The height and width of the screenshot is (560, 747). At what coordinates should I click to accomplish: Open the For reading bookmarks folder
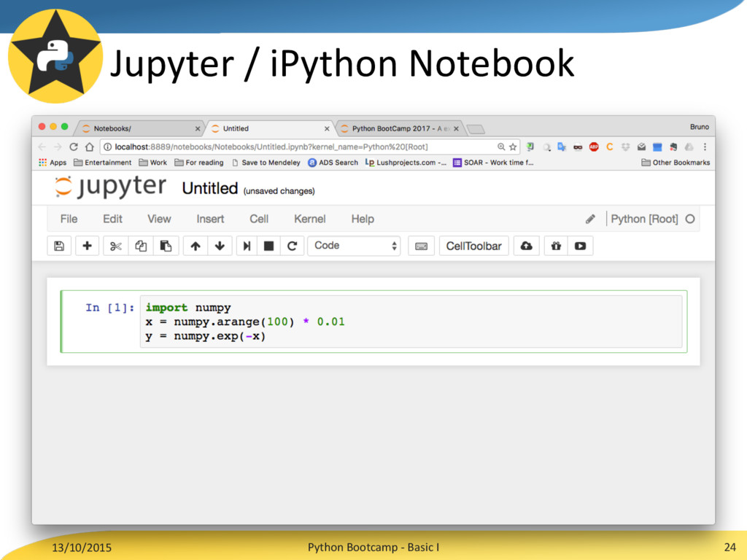click(199, 163)
